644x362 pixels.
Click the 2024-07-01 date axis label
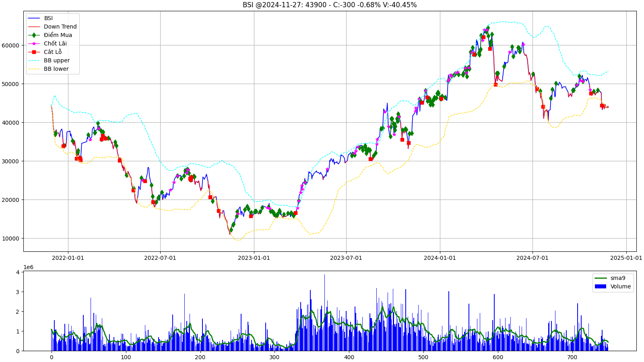533,258
